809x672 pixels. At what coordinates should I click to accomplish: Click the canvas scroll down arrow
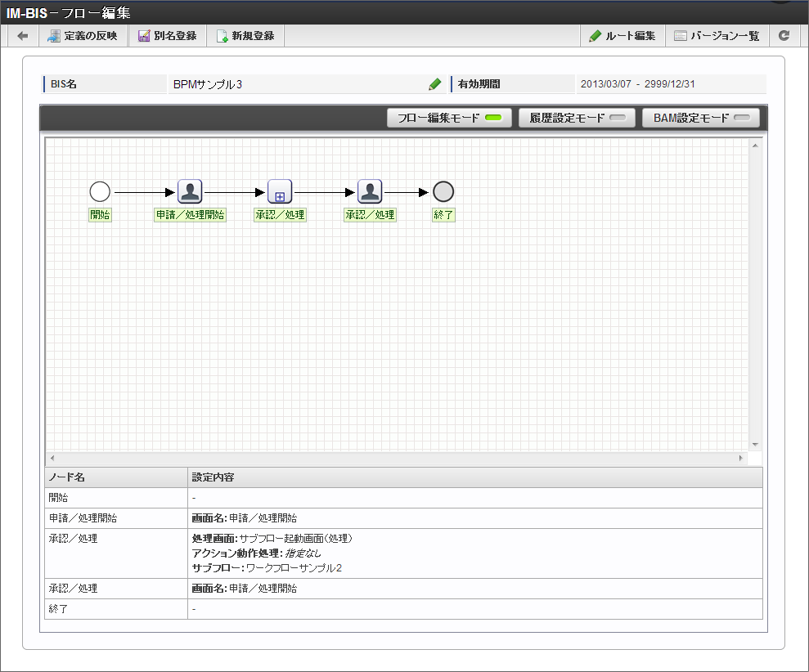755,444
